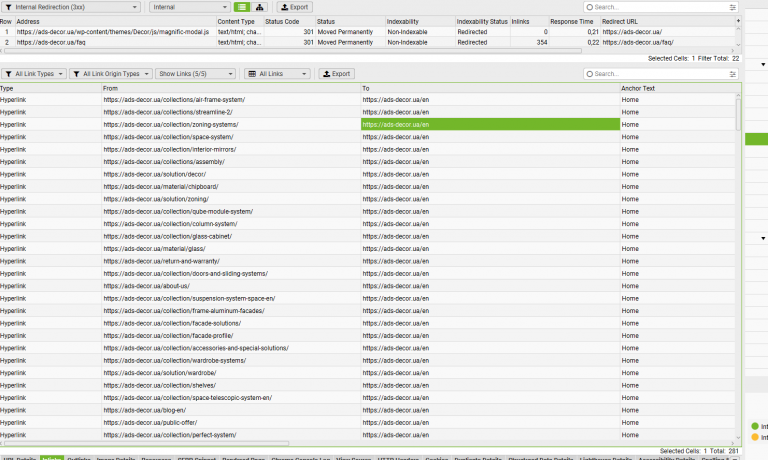This screenshot has height=460, width=768.
Task: Select From URL about-us/
Action: click(x=146, y=286)
